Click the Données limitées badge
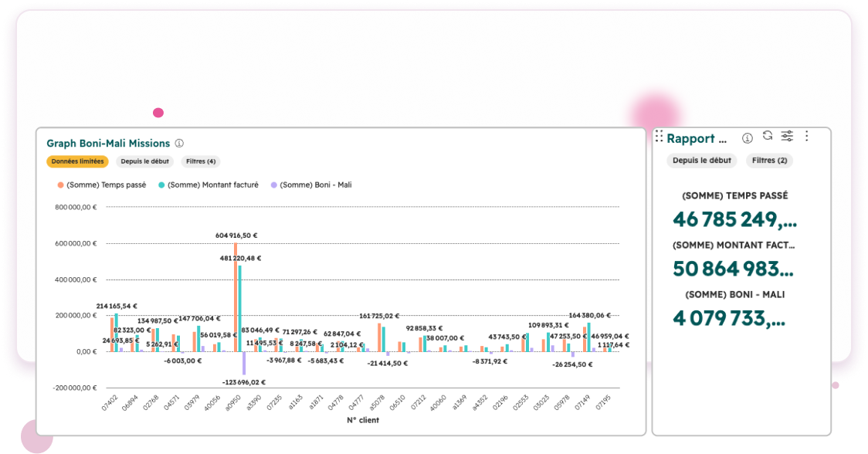868x454 pixels. click(x=77, y=161)
